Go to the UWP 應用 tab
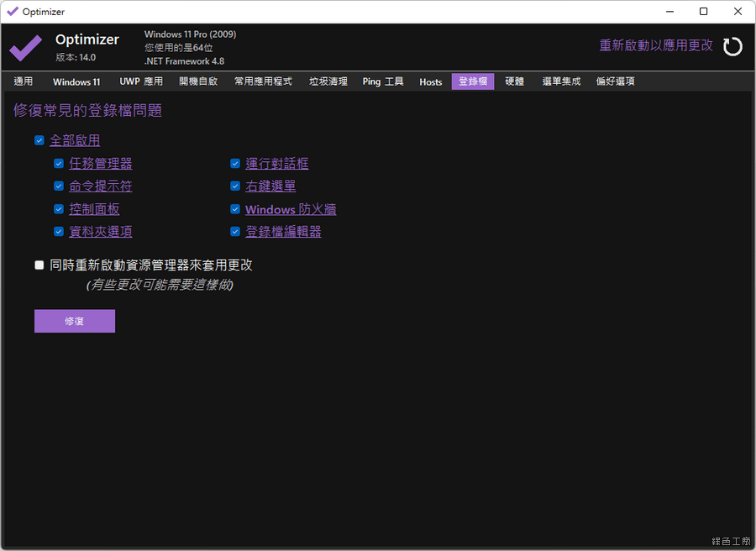Screen dimensions: 756x551 (141, 81)
